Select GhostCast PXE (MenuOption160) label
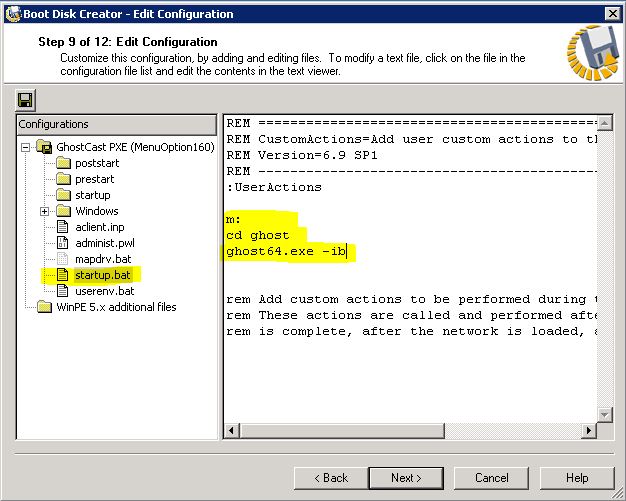 point(135,147)
